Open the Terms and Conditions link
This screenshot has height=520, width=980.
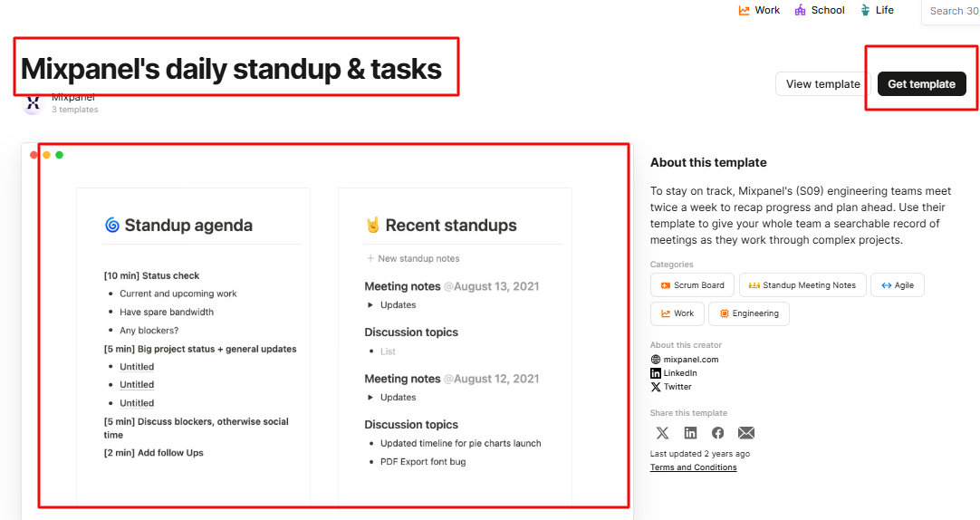[693, 467]
